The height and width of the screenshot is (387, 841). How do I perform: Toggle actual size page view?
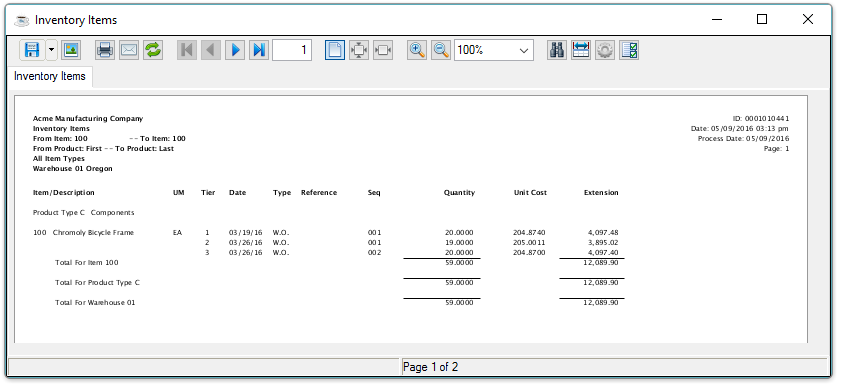pos(335,50)
